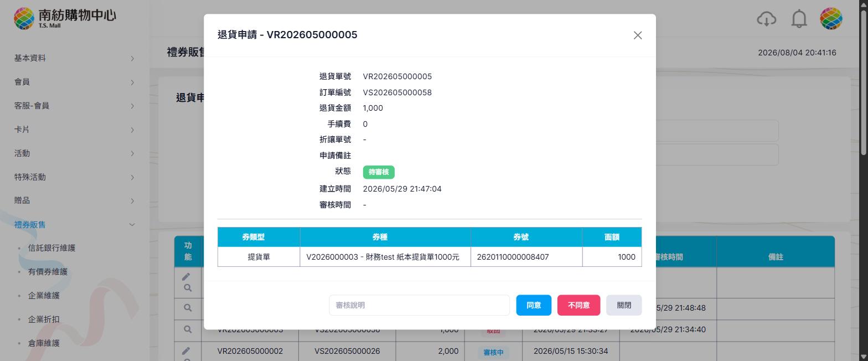Click the 審核說明 input field
This screenshot has width=868, height=361.
tap(419, 305)
